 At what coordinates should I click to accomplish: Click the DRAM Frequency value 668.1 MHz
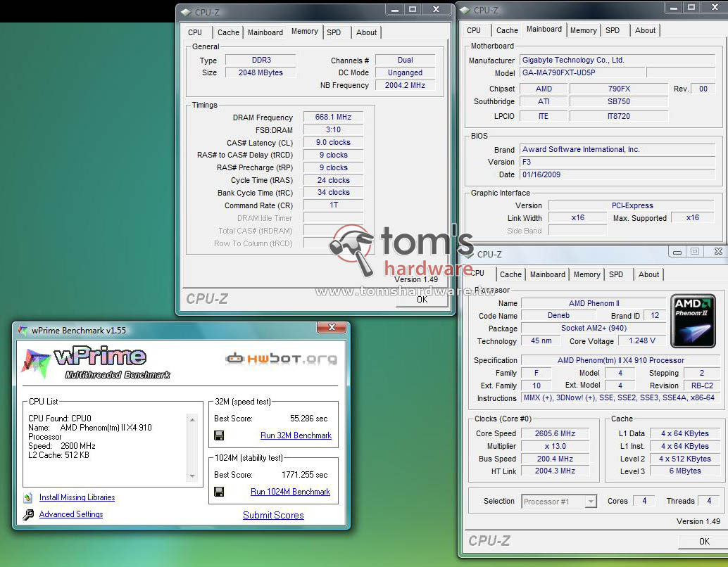pyautogui.click(x=333, y=117)
